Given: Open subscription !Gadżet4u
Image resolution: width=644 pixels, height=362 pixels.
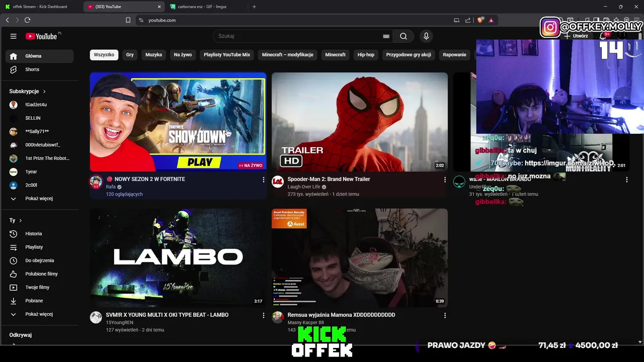Looking at the screenshot, I should pyautogui.click(x=39, y=105).
